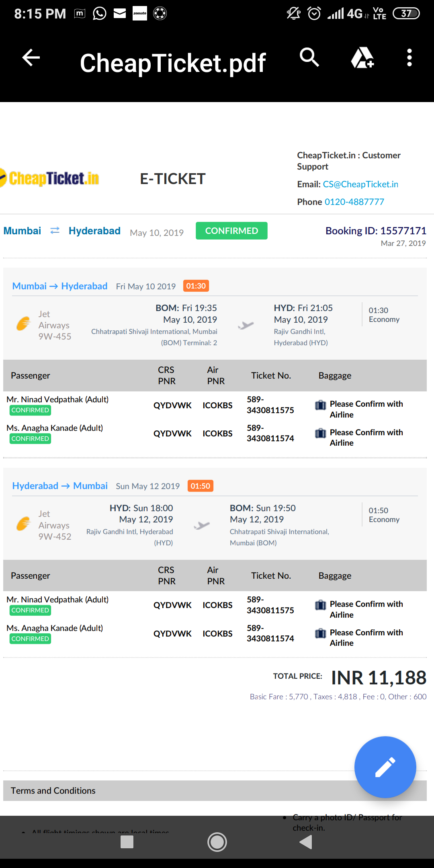Tap the Booking ID: 15577171 text
This screenshot has width=434, height=868.
pos(375,231)
